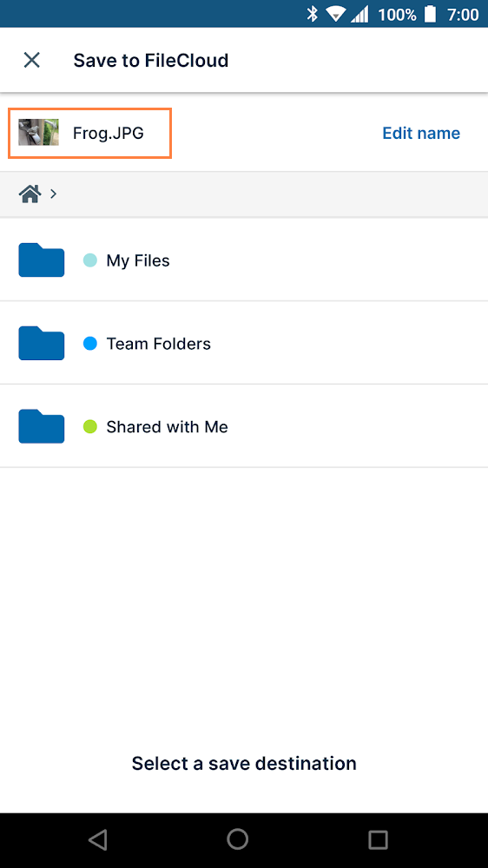Viewport: 488px width, 868px height.
Task: Select the My Files label
Action: (138, 260)
